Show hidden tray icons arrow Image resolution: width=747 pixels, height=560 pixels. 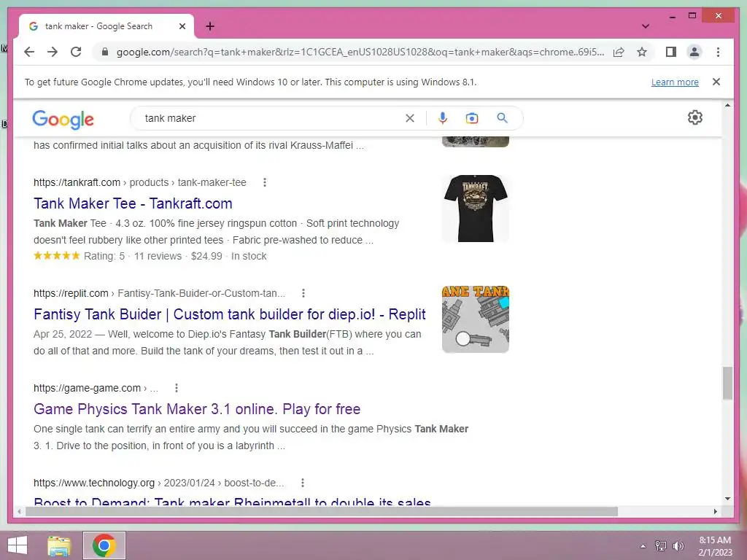tap(643, 545)
